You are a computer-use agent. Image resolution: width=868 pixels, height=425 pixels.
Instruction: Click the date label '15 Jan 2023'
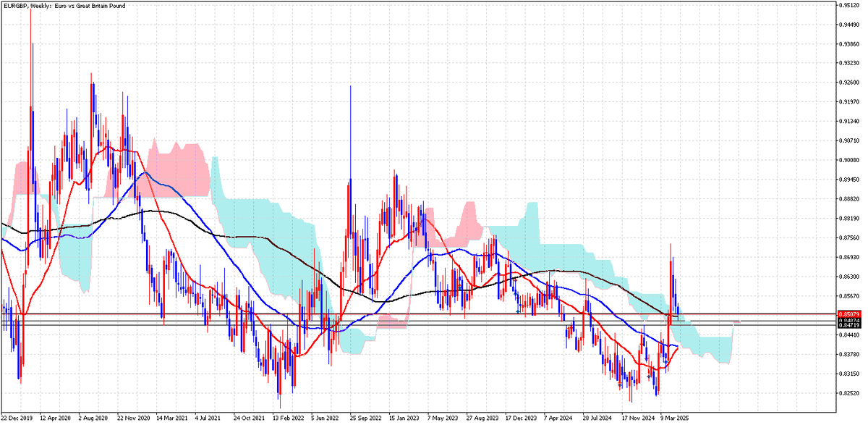click(x=404, y=418)
